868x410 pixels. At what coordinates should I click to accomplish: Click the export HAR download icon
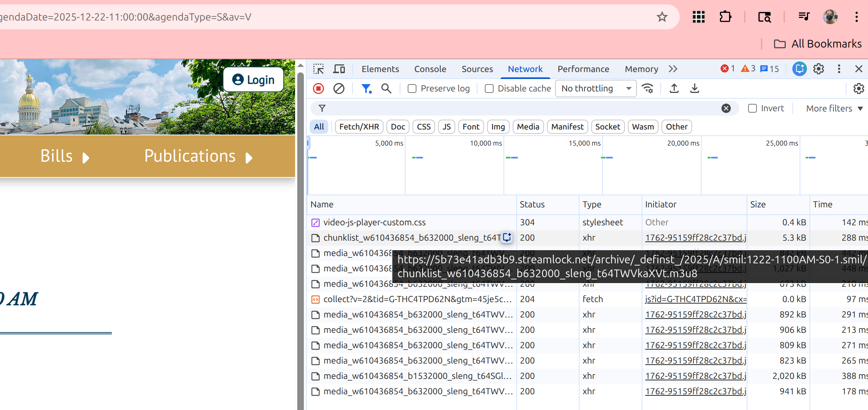[694, 89]
